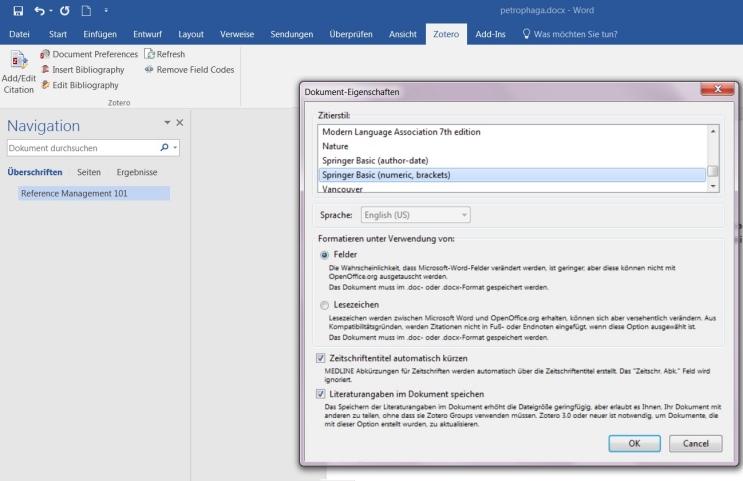Click the Save icon in the quick access toolbar
The image size is (743, 481).
(x=18, y=10)
